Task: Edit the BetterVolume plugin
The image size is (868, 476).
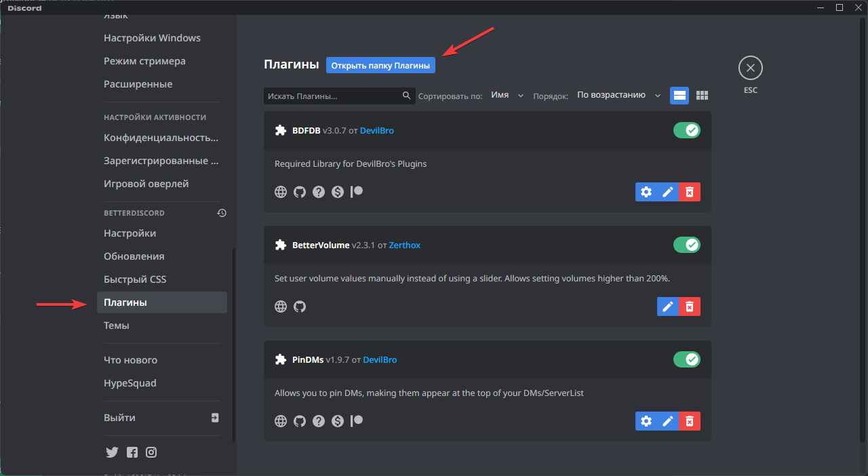Action: point(668,306)
